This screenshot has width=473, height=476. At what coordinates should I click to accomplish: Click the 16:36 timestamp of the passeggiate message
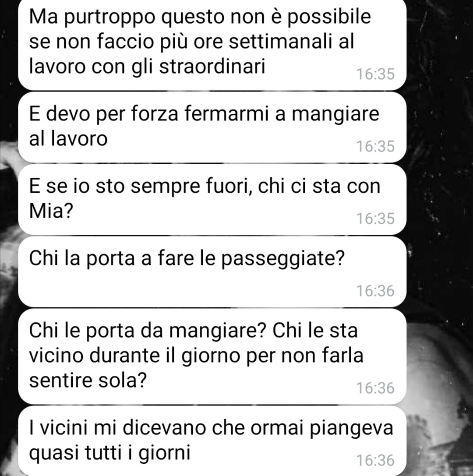point(375,291)
